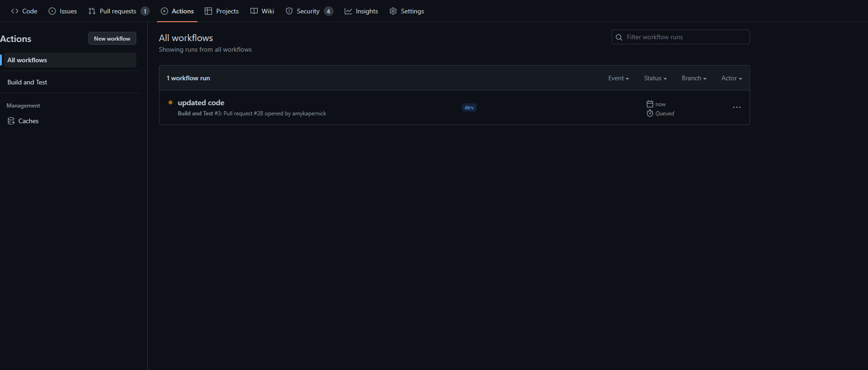Click the stopwatch icon beside Queued
Image resolution: width=868 pixels, height=370 pixels.
650,113
